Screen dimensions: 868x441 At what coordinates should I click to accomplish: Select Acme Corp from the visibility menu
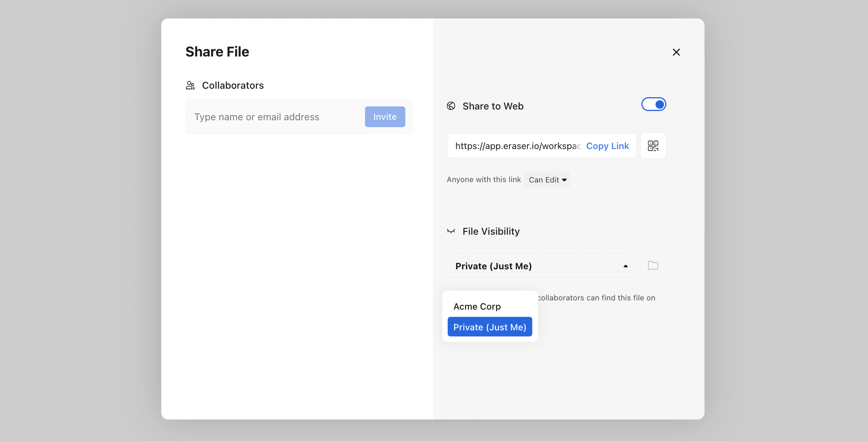point(477,307)
